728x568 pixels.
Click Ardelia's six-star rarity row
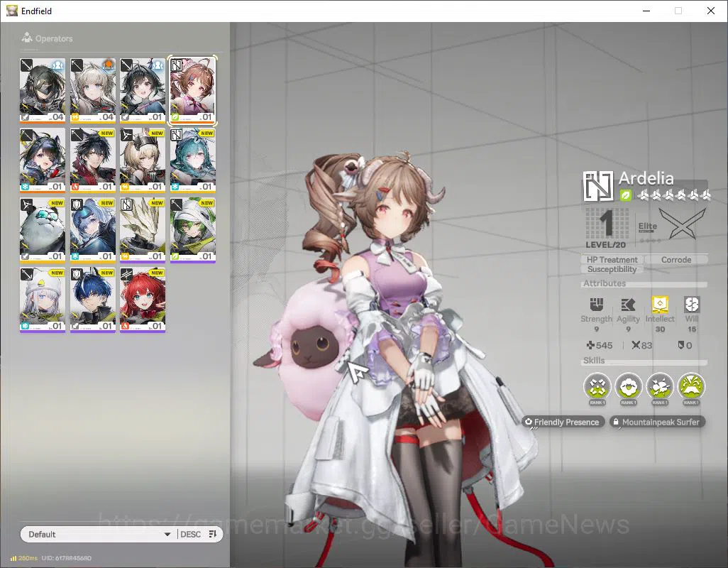click(x=673, y=195)
